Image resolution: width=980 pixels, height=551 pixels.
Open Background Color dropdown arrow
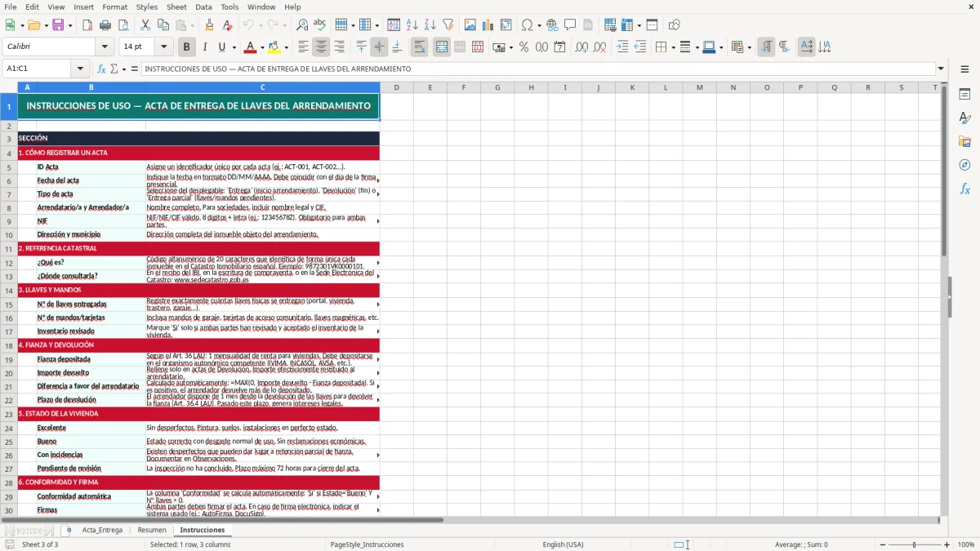coord(286,47)
